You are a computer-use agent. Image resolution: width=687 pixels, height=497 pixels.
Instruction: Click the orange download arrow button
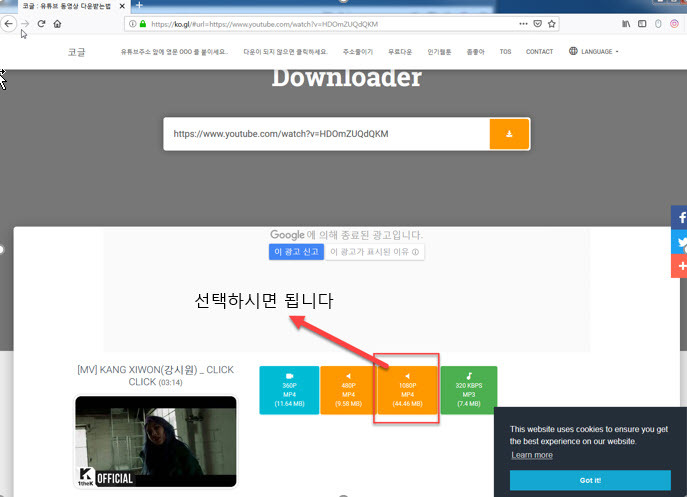pyautogui.click(x=509, y=134)
